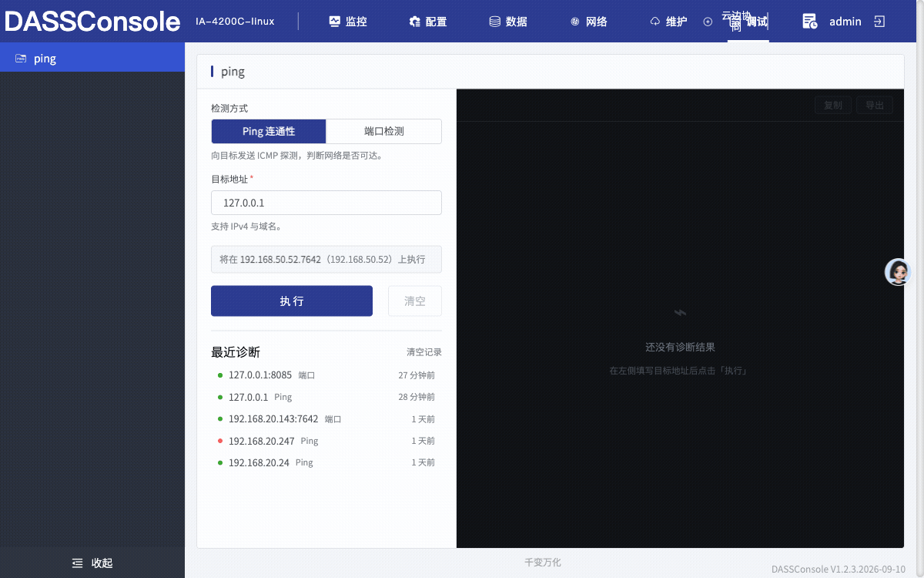Click the empty-result lightning icon
Viewport: 924px width, 578px height.
pos(680,313)
